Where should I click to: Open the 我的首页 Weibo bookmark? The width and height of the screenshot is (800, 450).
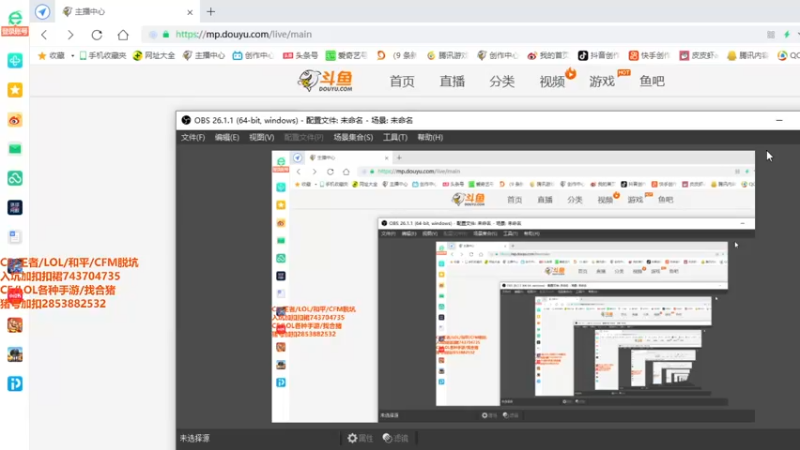(x=548, y=56)
